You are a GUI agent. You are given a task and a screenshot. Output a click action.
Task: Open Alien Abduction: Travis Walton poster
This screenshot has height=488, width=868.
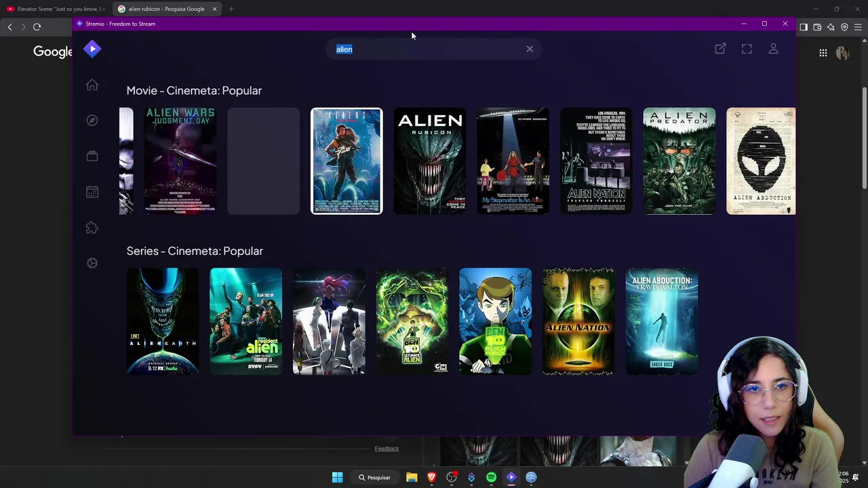(661, 321)
